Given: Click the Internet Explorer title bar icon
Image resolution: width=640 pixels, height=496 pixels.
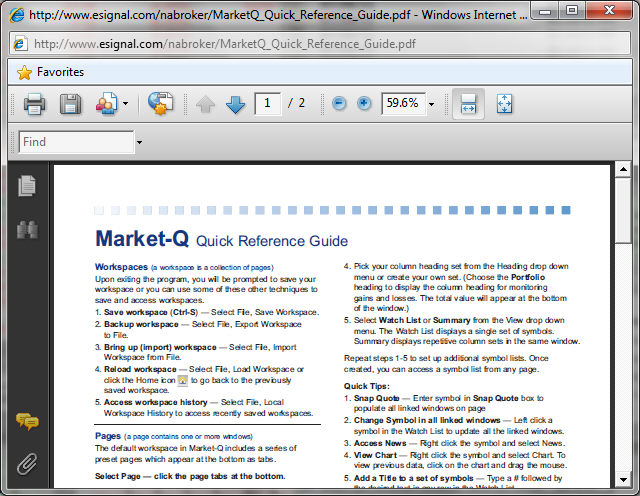Looking at the screenshot, I should coord(17,15).
